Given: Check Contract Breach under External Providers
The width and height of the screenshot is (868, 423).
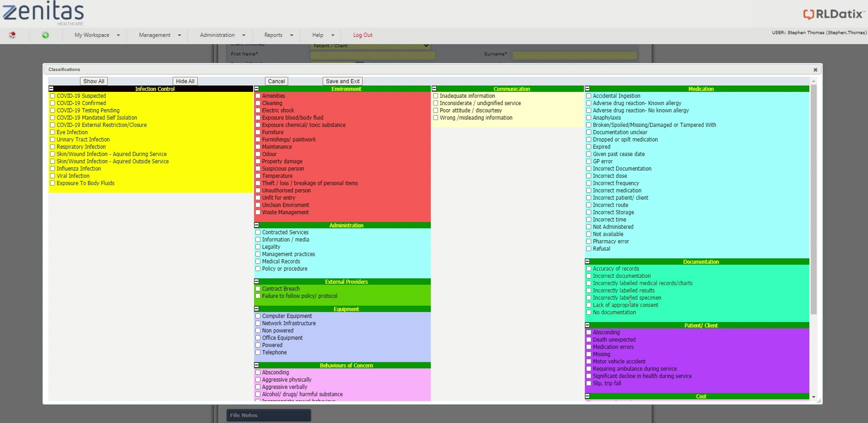Looking at the screenshot, I should tap(258, 289).
